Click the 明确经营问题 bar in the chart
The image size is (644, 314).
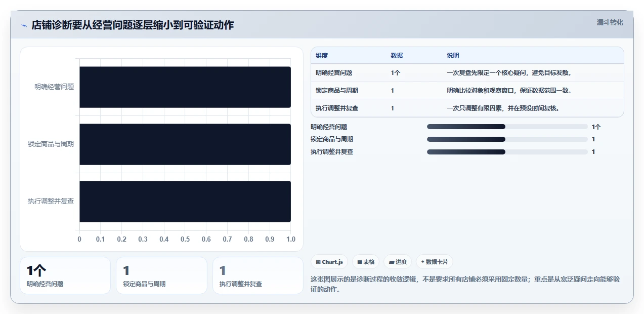click(185, 87)
